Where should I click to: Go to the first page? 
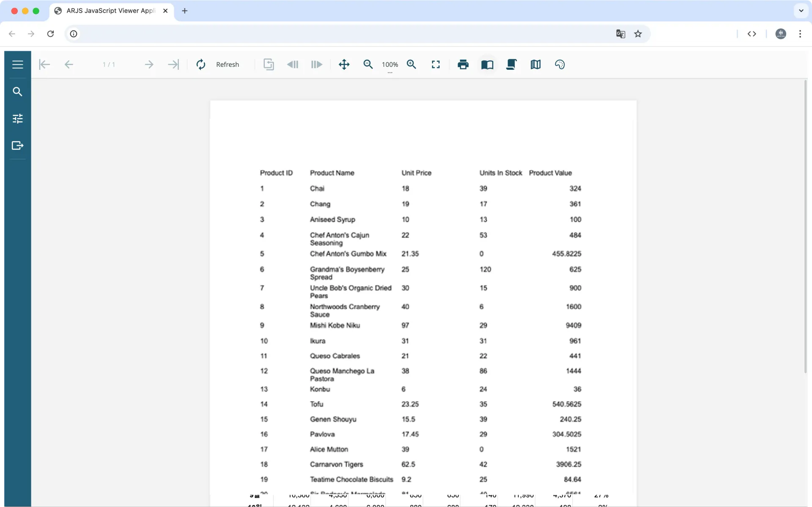(44, 64)
